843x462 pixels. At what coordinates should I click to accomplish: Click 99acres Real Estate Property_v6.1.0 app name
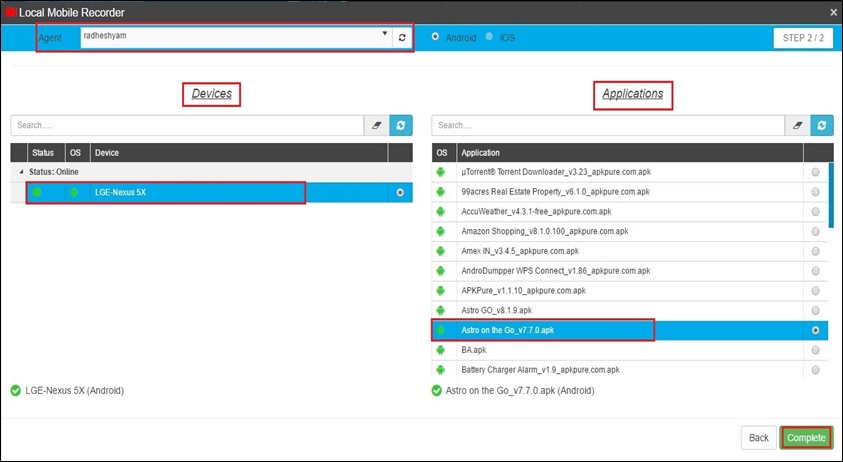[x=555, y=192]
